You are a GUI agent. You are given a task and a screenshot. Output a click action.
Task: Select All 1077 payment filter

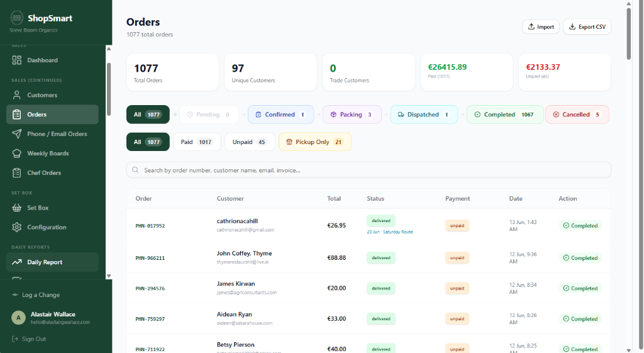(148, 142)
